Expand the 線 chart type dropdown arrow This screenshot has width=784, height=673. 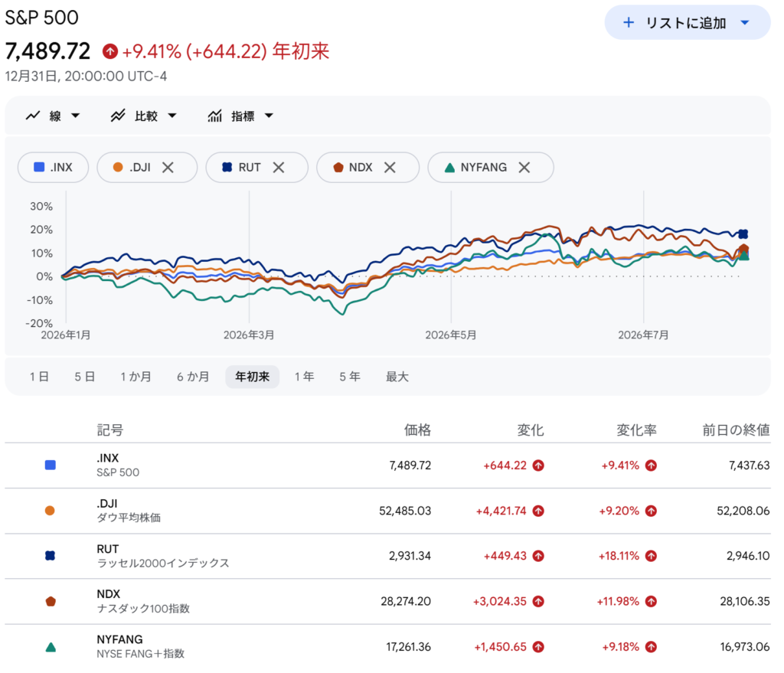pyautogui.click(x=76, y=116)
